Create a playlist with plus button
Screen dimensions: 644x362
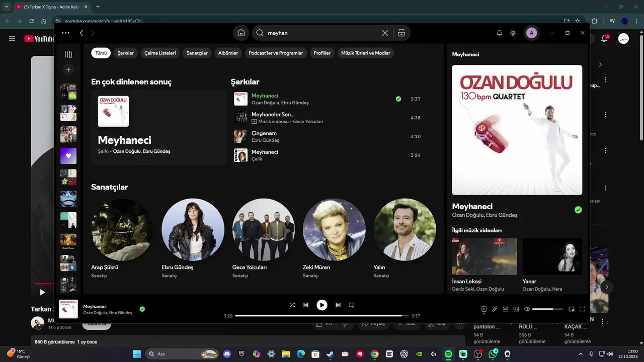tap(68, 69)
